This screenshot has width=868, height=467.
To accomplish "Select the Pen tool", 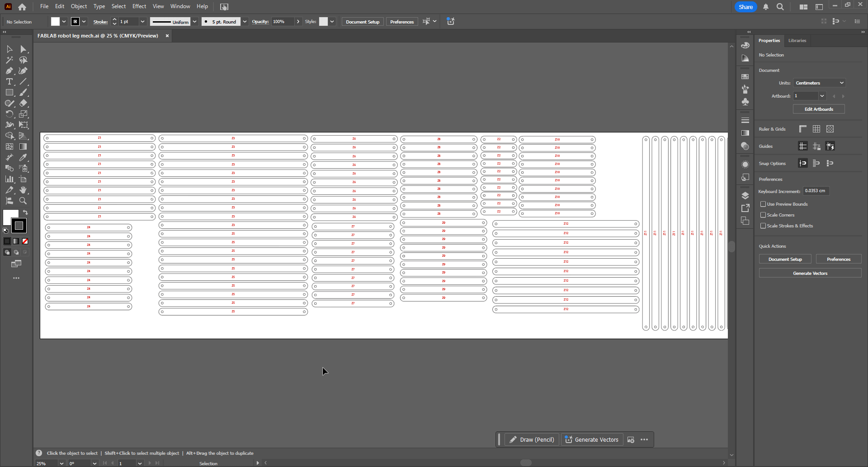I will [9, 71].
